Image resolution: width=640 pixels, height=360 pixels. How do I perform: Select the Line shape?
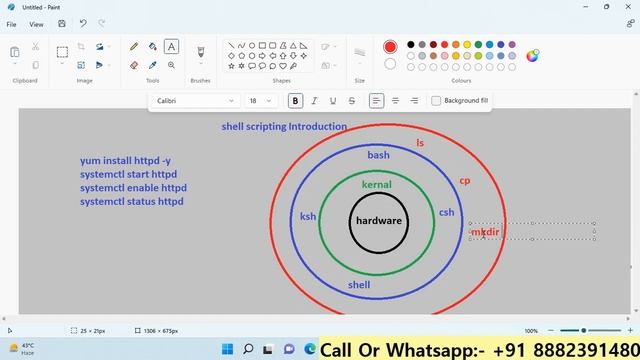click(231, 45)
